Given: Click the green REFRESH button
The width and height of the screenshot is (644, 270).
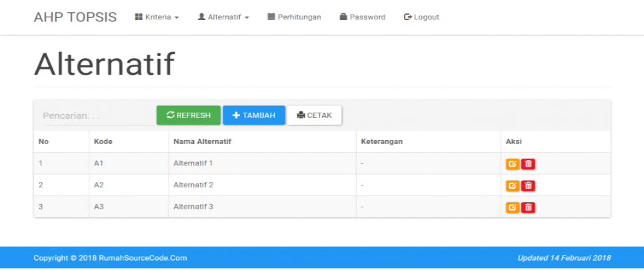Looking at the screenshot, I should tap(189, 115).
